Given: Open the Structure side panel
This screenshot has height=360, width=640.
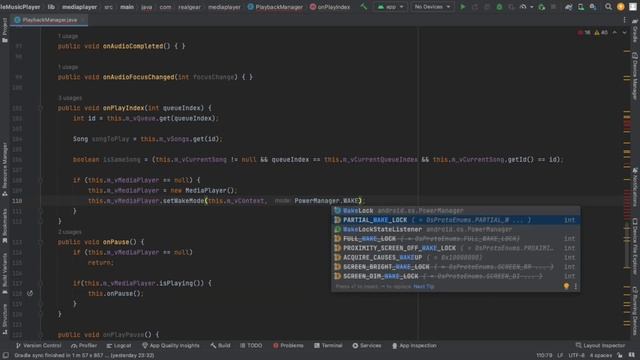Looking at the screenshot, I should 4,319.
